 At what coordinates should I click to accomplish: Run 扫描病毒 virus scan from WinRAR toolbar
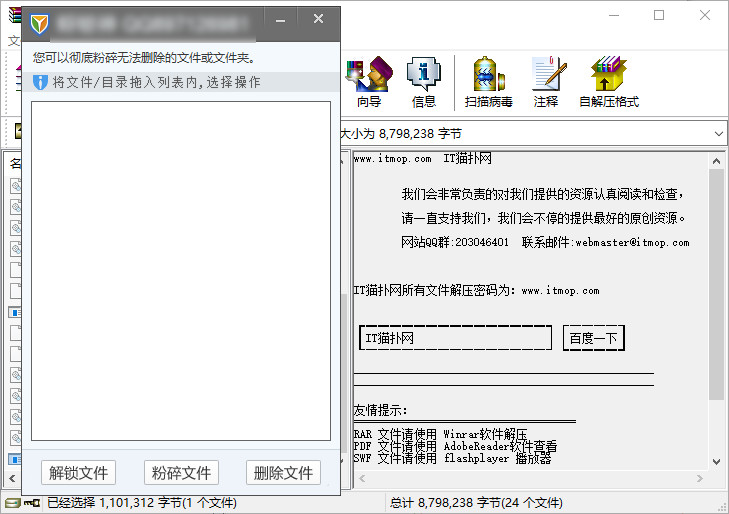tap(488, 82)
